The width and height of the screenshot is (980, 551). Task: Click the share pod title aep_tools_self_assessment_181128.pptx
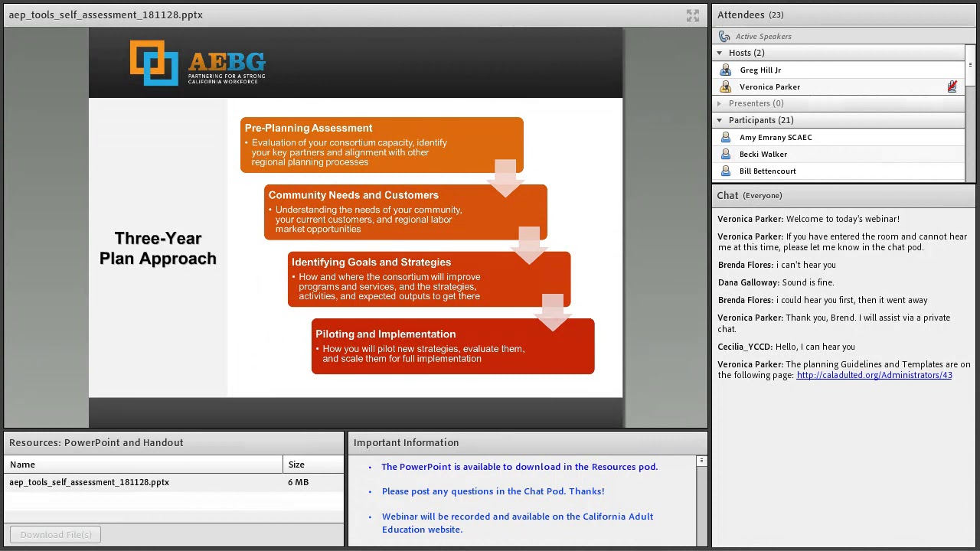click(106, 15)
